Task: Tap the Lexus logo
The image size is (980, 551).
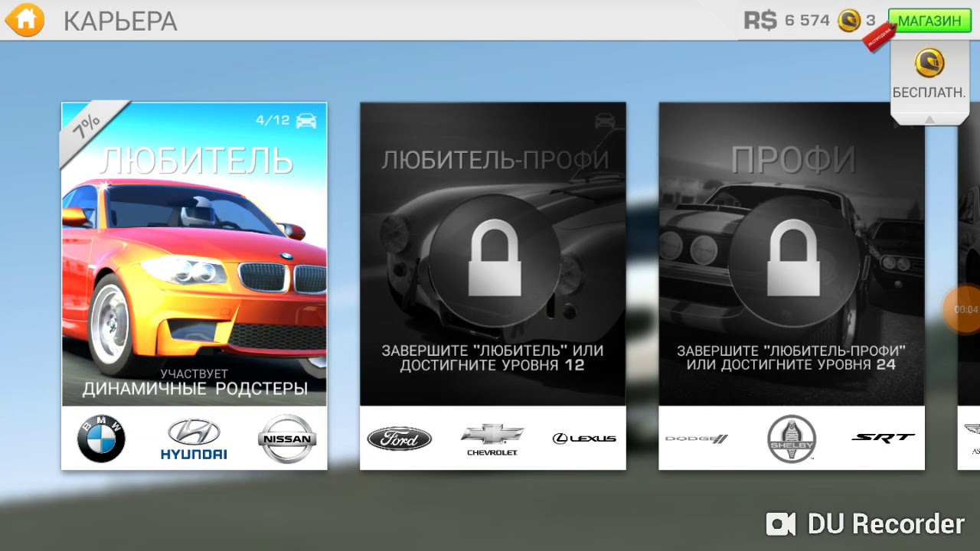Action: [x=584, y=439]
